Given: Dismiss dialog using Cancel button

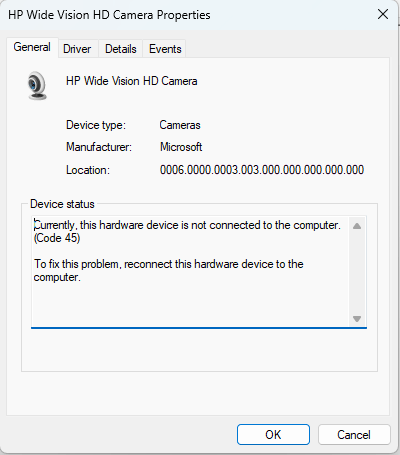Looking at the screenshot, I should click(x=354, y=435).
